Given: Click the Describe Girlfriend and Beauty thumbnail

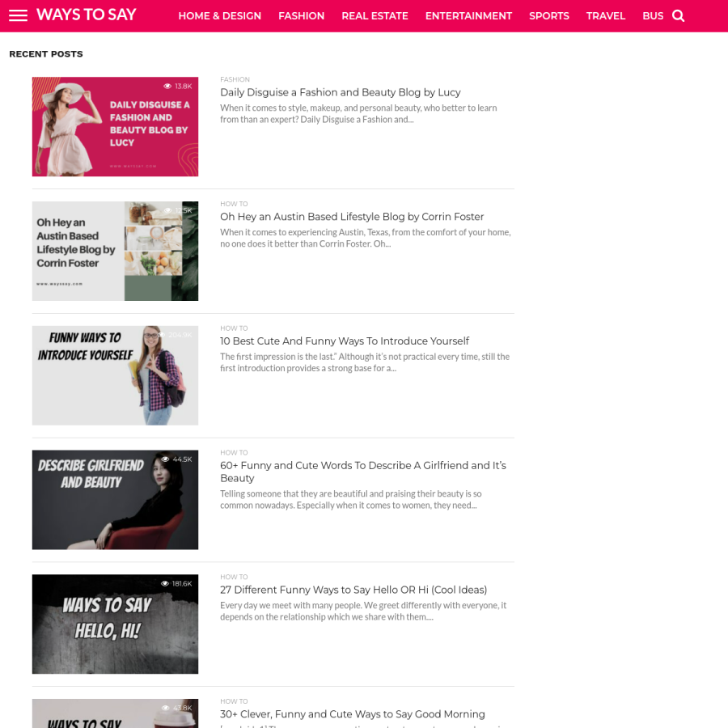Looking at the screenshot, I should coord(115,500).
